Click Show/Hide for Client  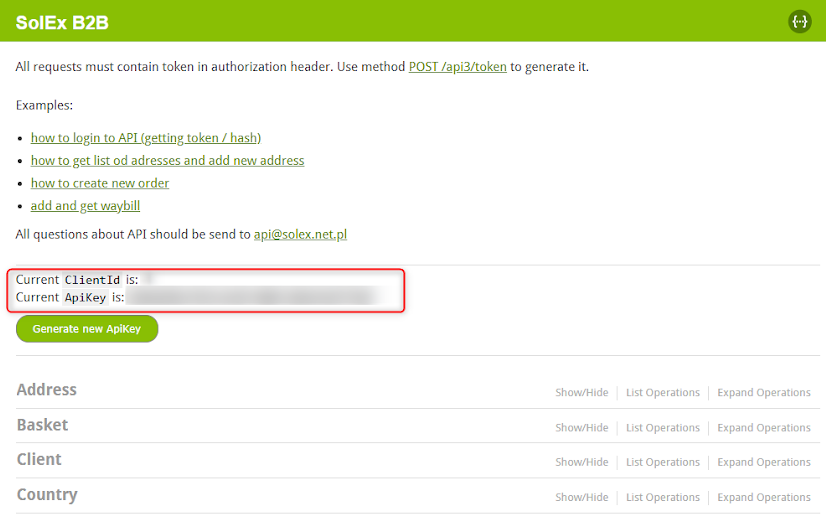582,462
